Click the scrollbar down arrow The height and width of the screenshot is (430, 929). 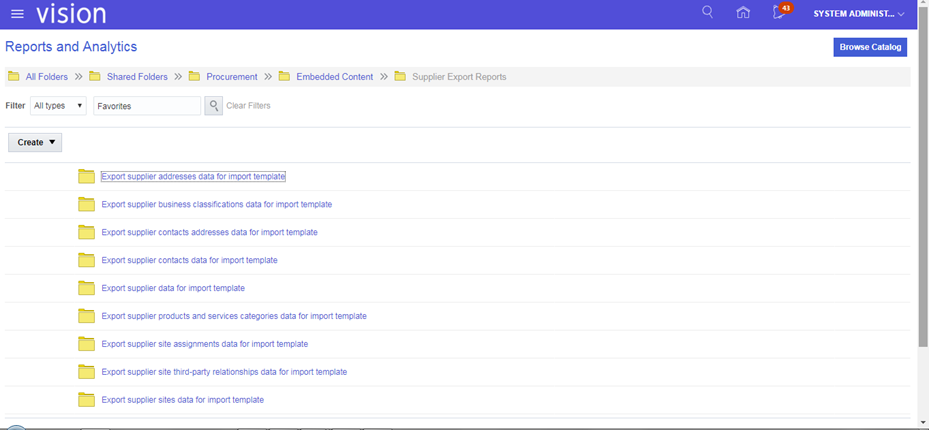click(924, 422)
